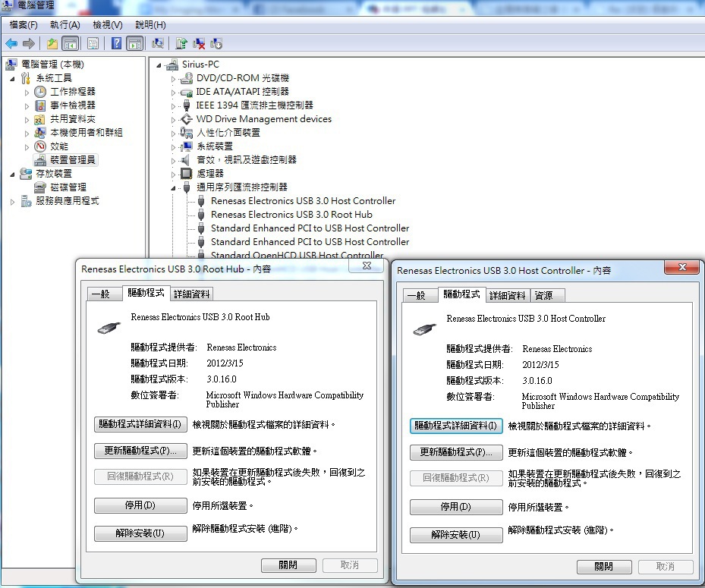Select Renesas Electronics USB 3.0 Root Hub device
Screen dimensions: 705x588
291,215
